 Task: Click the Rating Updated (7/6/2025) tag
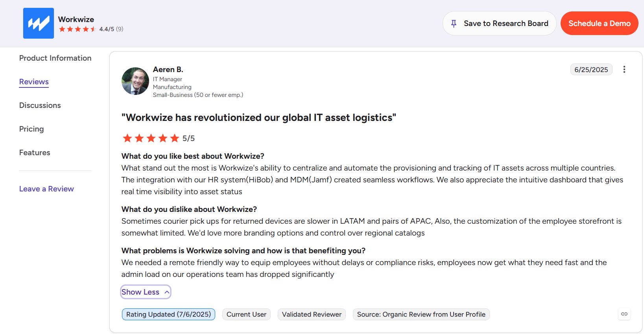[x=168, y=314]
